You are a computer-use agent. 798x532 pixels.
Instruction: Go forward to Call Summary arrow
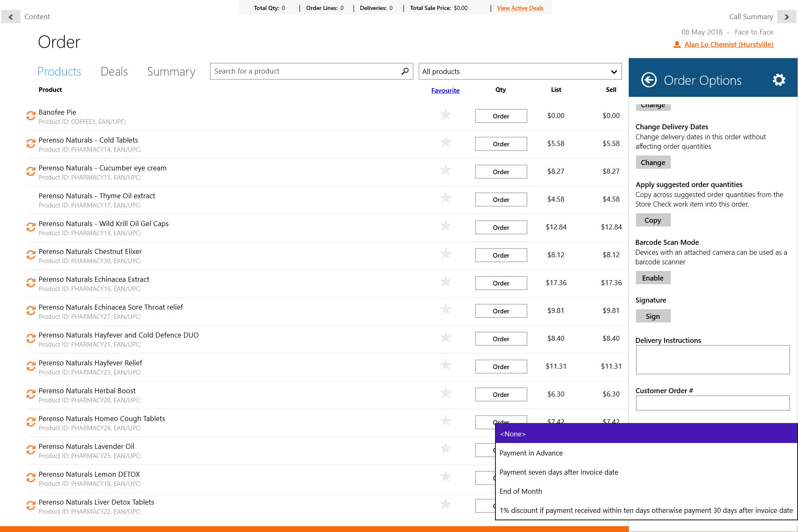[x=786, y=17]
